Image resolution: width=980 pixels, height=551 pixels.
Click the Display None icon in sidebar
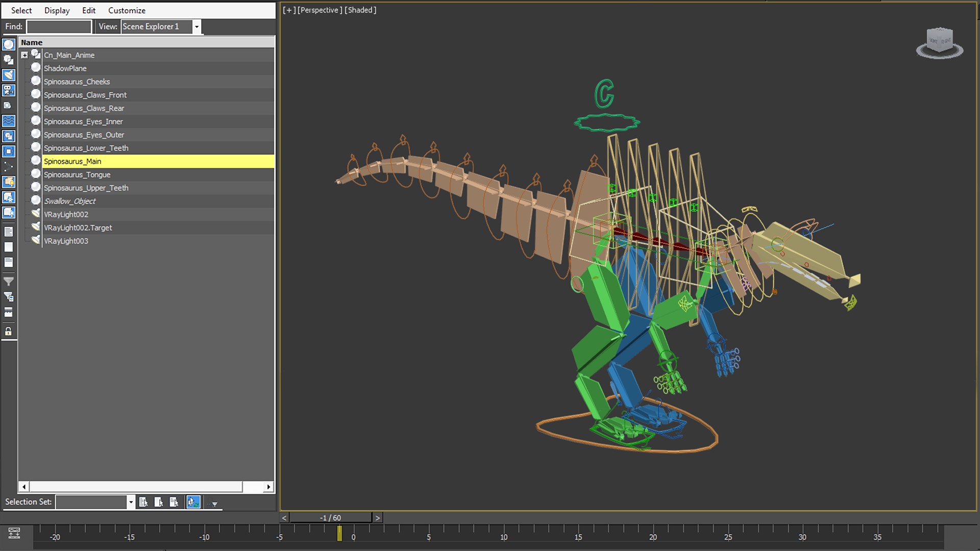(x=9, y=247)
